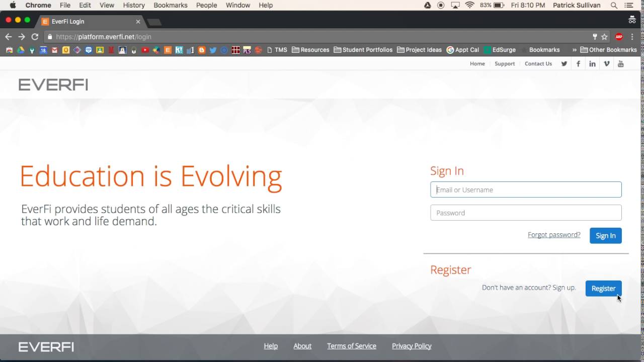Open the Google Calendar bookmark icon
Image resolution: width=644 pixels, height=362 pixels.
tap(43, 50)
